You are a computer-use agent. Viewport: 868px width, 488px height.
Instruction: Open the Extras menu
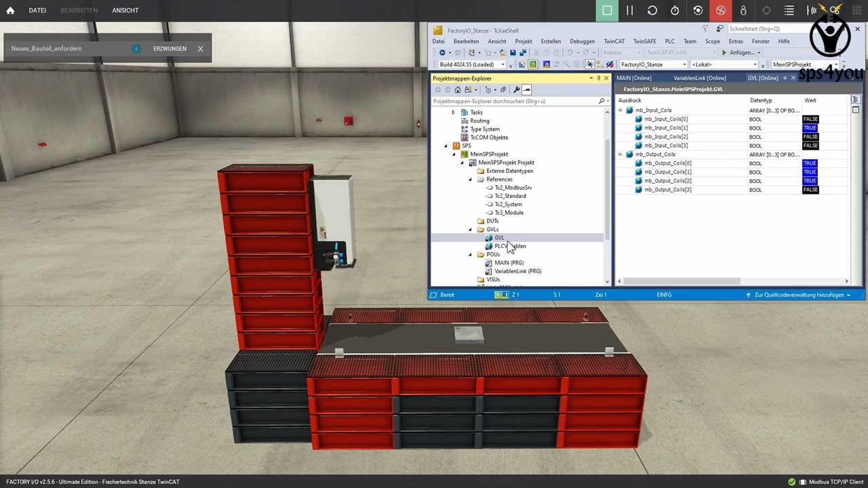coord(736,41)
